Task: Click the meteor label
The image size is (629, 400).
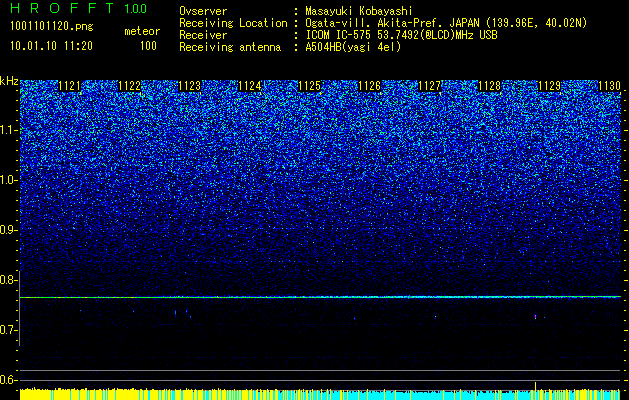Action: 142,31
